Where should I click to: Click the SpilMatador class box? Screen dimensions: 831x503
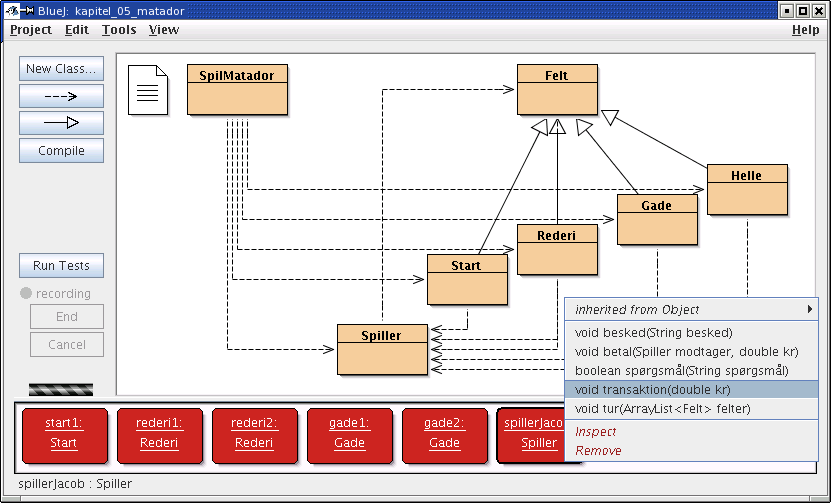pyautogui.click(x=237, y=89)
